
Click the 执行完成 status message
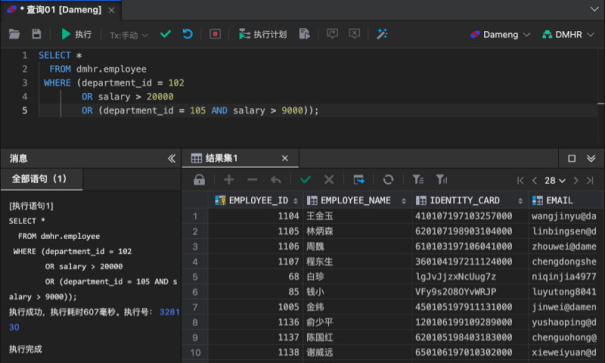(25, 349)
